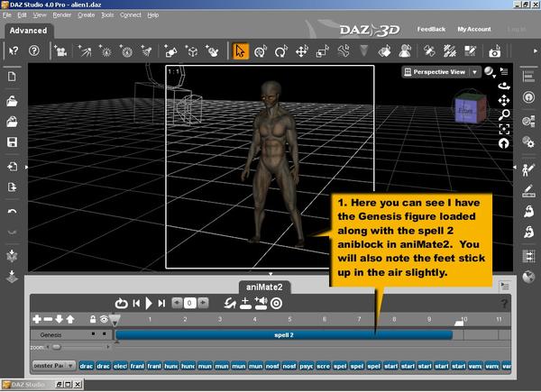Save the scene with the floppy disk icon
This screenshot has height=392, width=541.
pos(12,142)
